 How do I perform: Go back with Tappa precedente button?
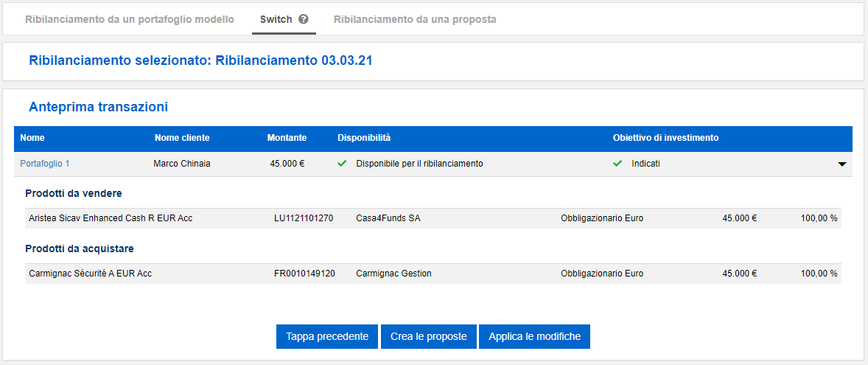point(327,336)
